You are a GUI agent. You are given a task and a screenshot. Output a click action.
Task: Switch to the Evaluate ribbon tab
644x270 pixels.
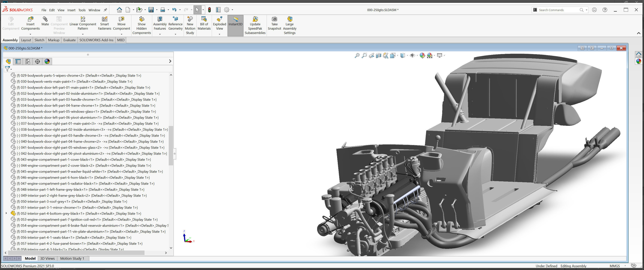[x=69, y=40]
